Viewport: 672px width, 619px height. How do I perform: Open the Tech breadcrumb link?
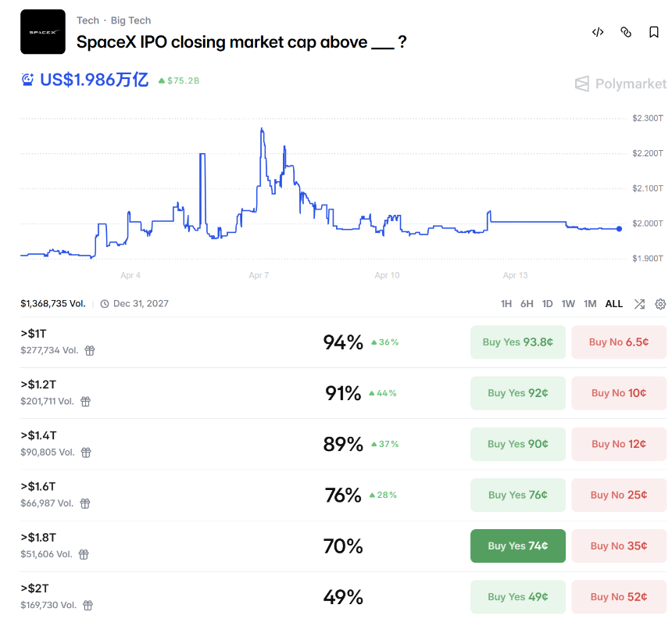(88, 20)
